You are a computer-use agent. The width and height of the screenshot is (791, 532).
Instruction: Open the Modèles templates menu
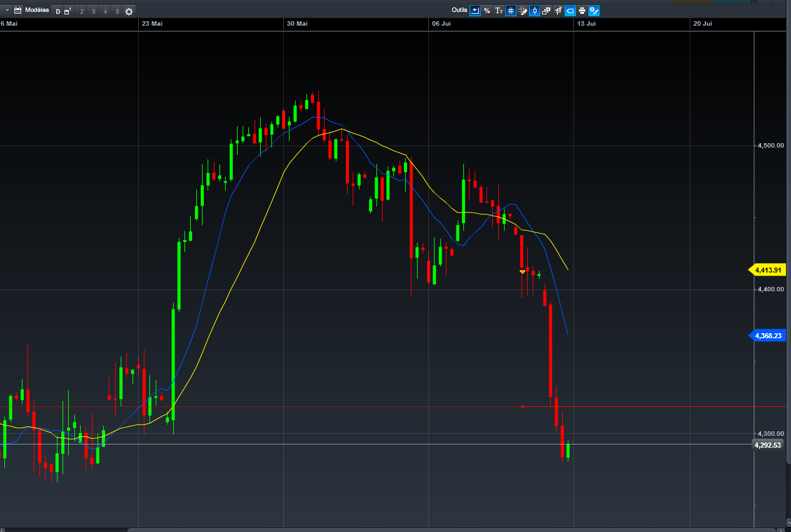[37, 10]
